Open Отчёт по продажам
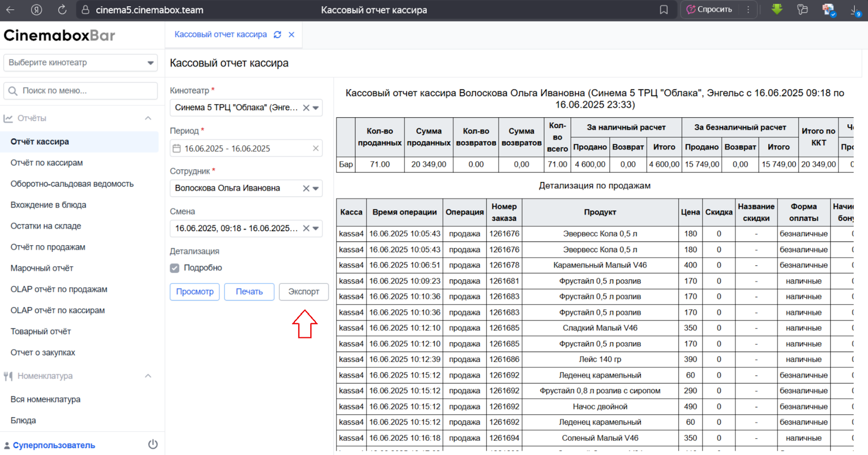Screen dimensions: 868x455 point(48,247)
